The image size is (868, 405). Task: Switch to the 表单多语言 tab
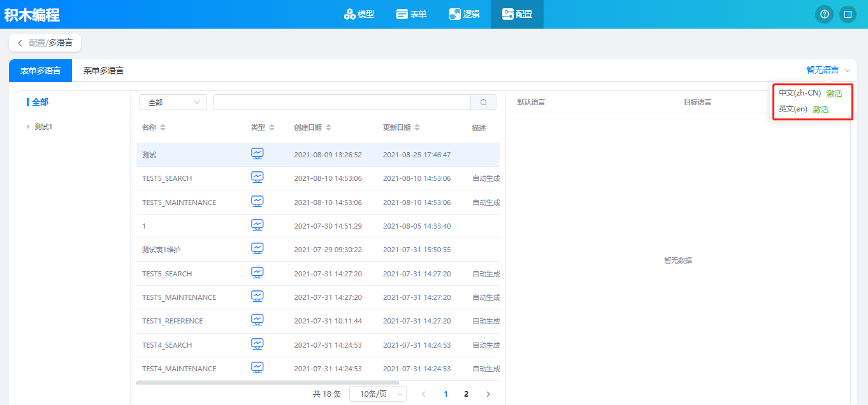click(41, 71)
